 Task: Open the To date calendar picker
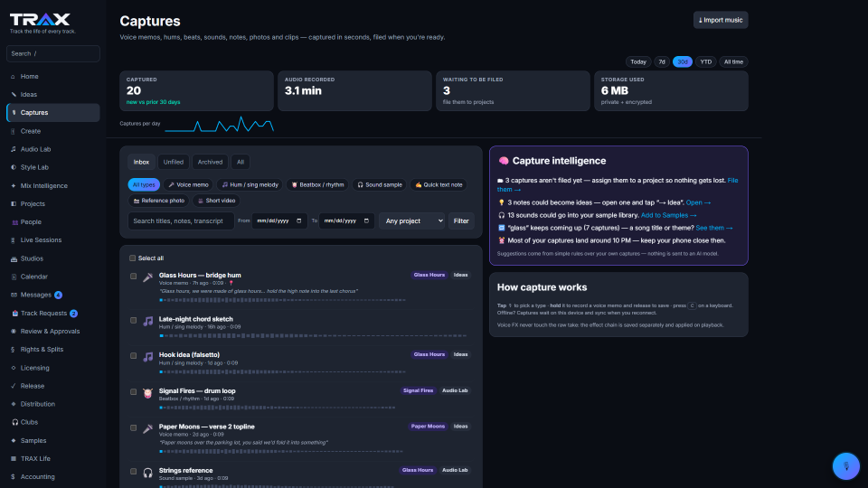pos(366,221)
